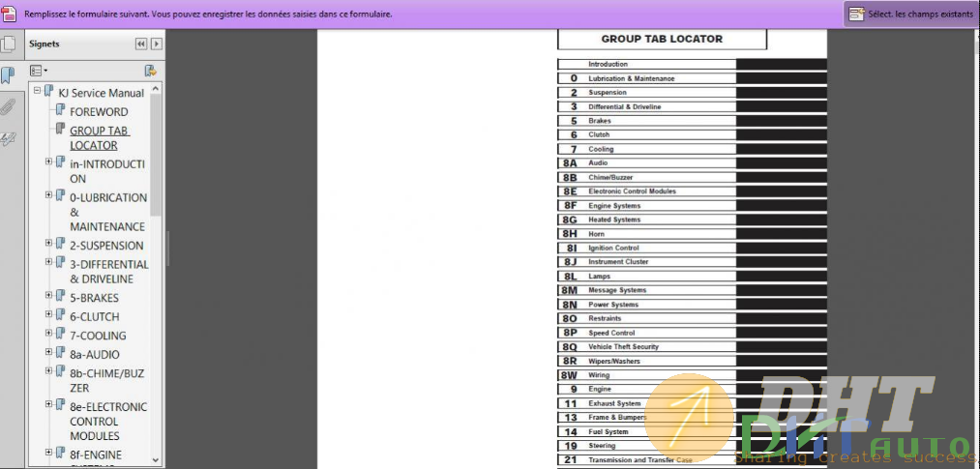
Task: Select the KJ Service Manual bookmark
Action: 102,93
